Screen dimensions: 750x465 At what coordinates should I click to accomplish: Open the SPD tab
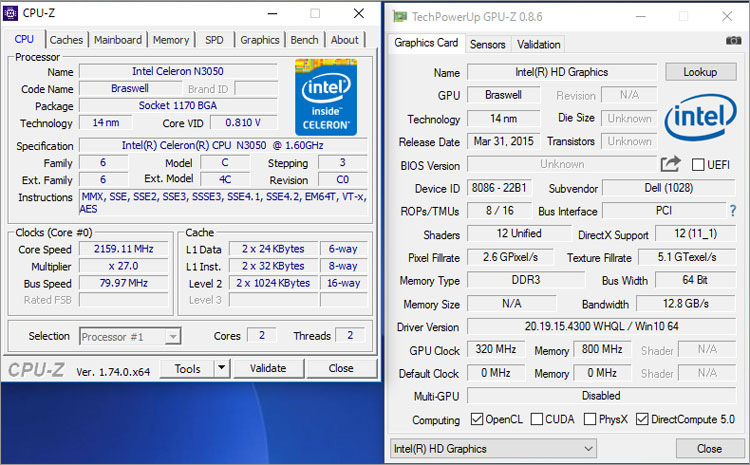214,40
